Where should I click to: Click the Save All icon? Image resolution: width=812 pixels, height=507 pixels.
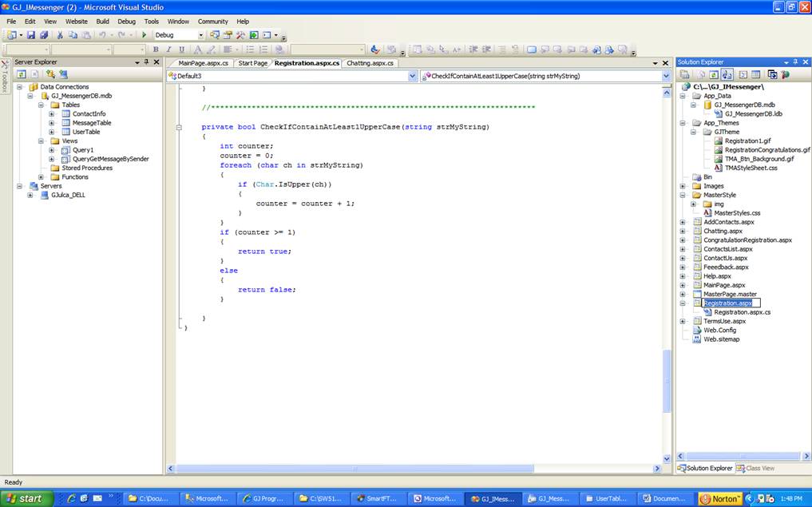[44, 35]
